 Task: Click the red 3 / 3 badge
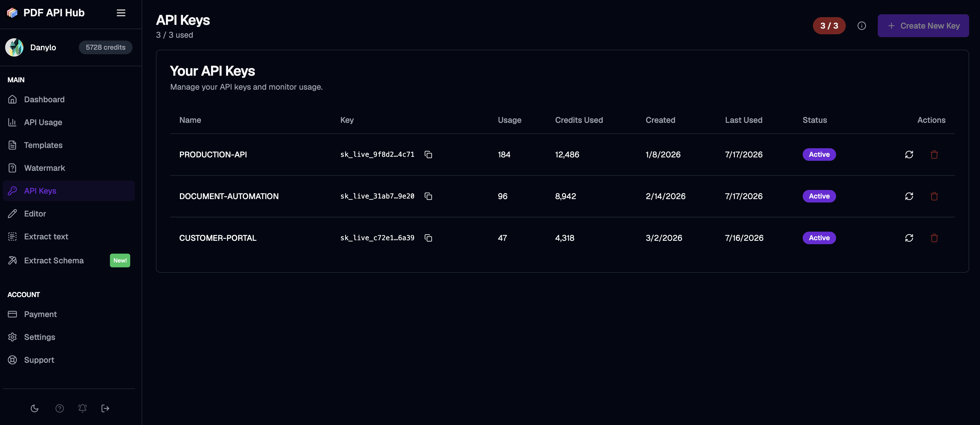point(829,25)
